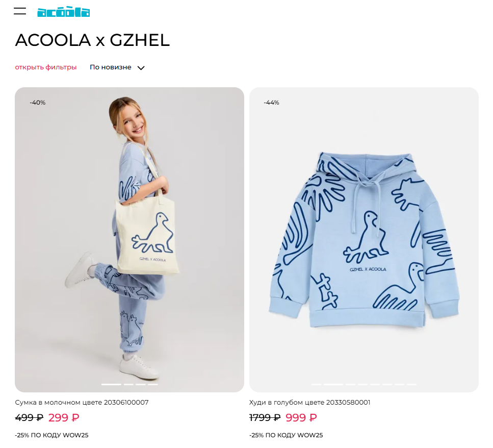Viewport: 493px width, 448px height.
Task: Select the last slide indicator on hoodie image
Action: point(411,384)
